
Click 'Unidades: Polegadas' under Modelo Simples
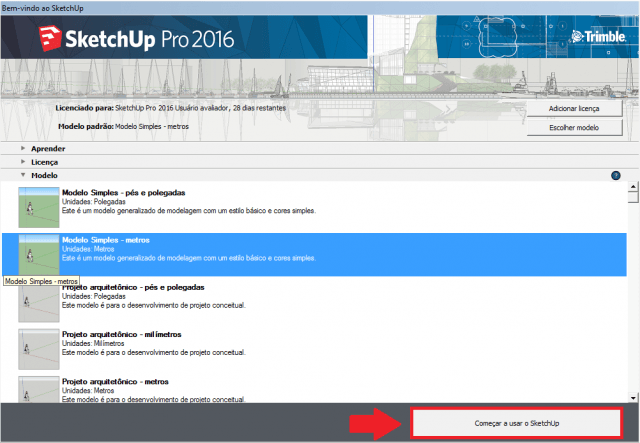(x=94, y=202)
